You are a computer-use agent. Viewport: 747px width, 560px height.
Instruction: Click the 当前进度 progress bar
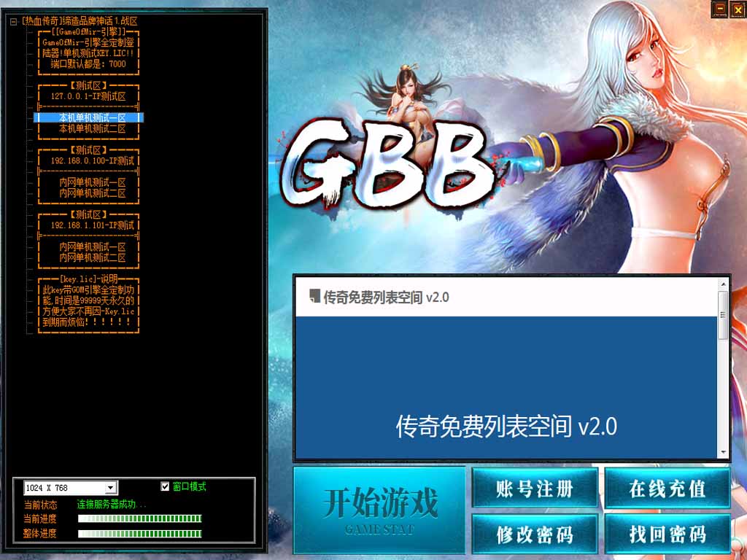coord(139,518)
